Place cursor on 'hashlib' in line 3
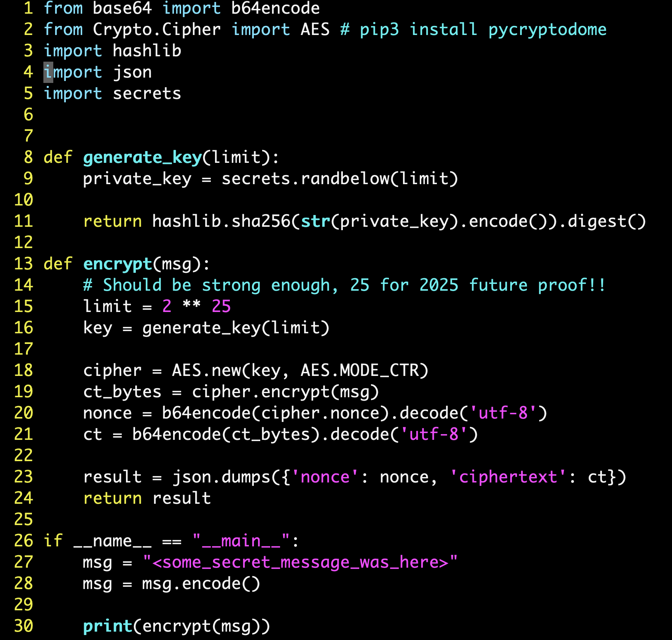672x640 pixels. pyautogui.click(x=147, y=51)
